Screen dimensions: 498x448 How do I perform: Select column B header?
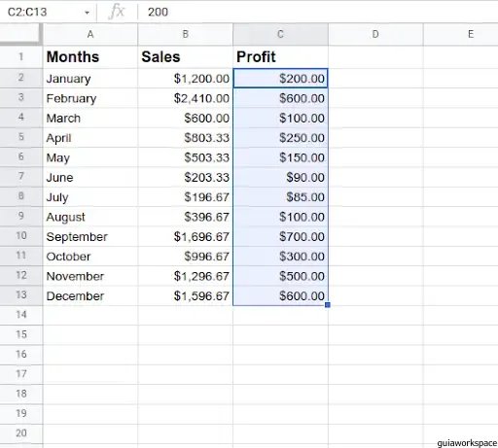185,34
